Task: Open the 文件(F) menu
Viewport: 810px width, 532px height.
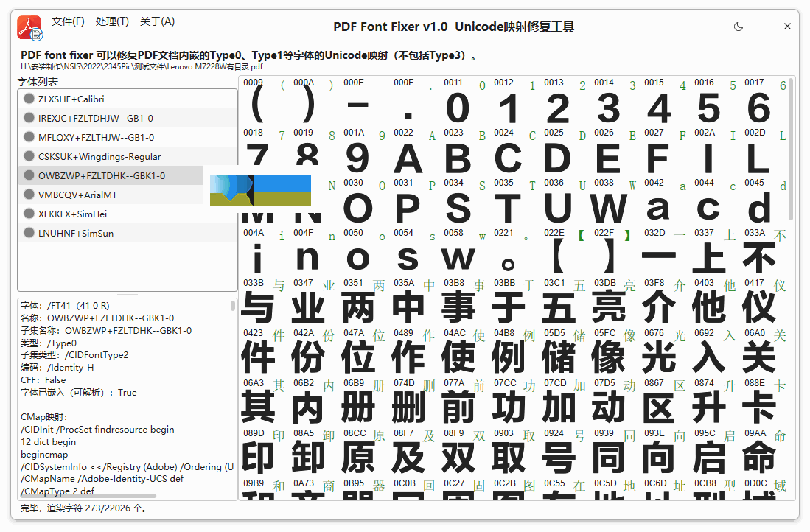Action: 68,21
